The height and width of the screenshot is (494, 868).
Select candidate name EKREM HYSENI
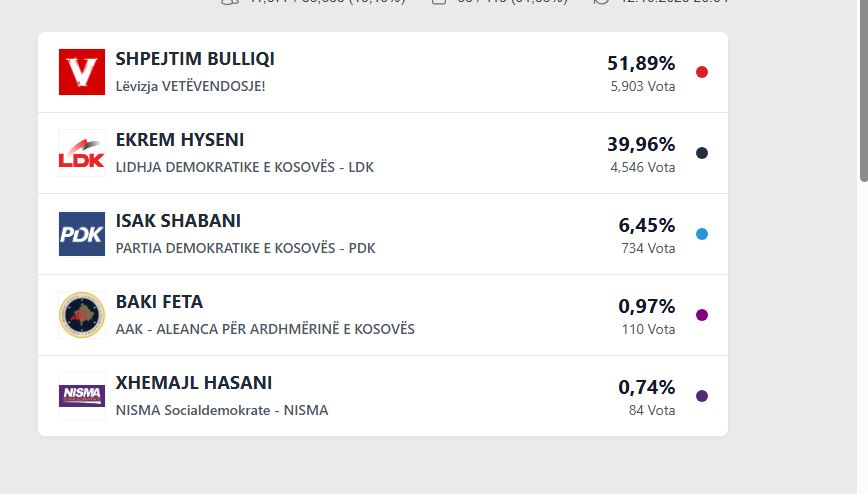pyautogui.click(x=180, y=140)
